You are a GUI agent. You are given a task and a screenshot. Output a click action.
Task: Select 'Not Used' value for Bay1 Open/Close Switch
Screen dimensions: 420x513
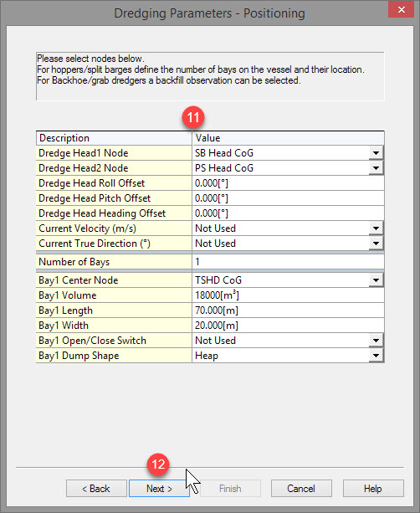click(x=280, y=341)
